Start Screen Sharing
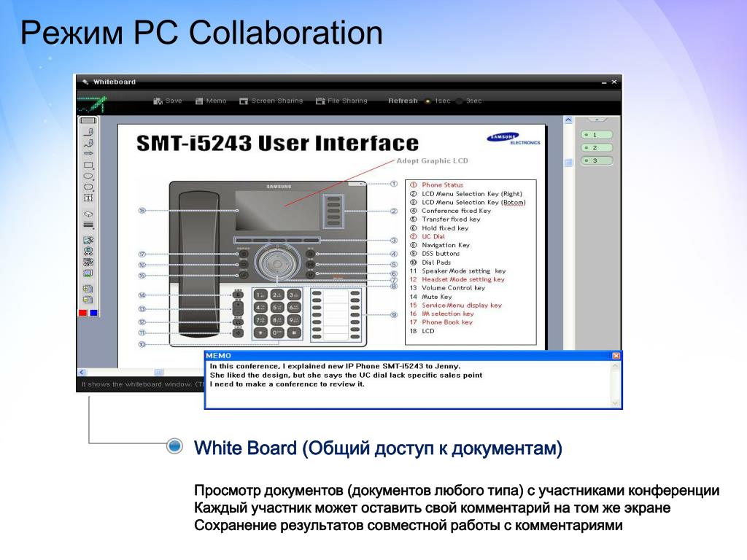This screenshot has height=560, width=747. tap(271, 101)
